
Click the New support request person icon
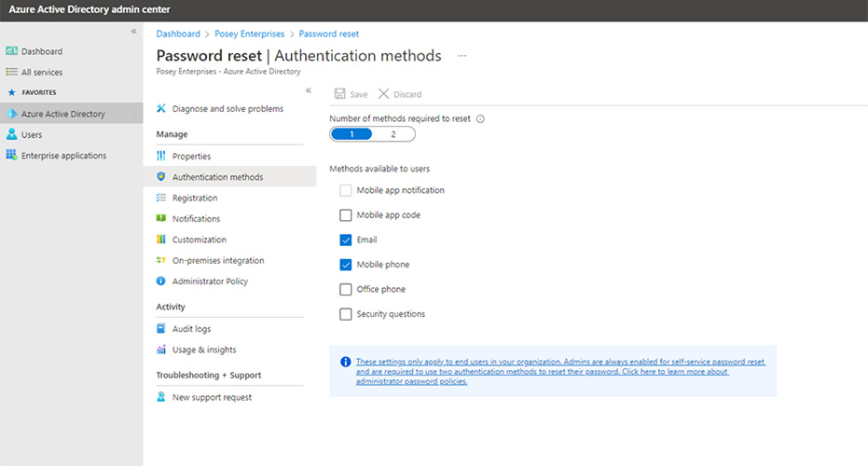(161, 397)
